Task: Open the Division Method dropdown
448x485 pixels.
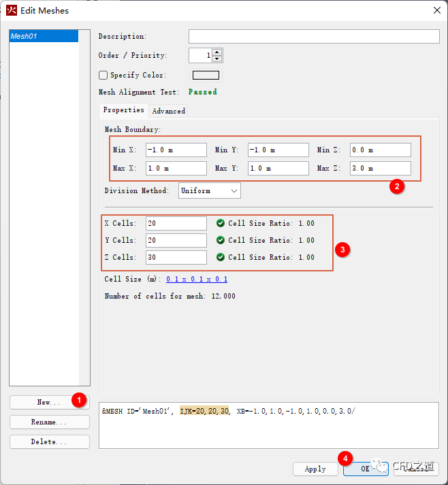Action: [210, 191]
